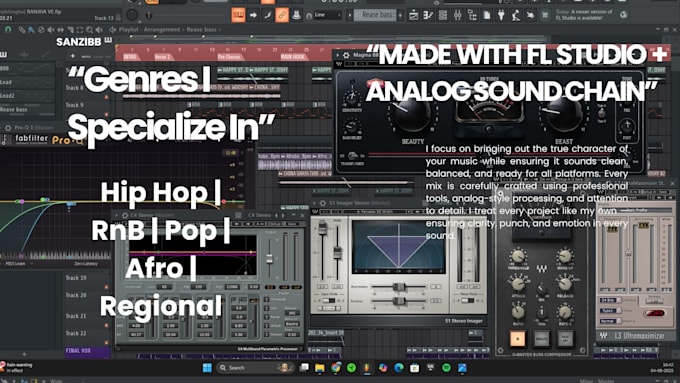This screenshot has width=680, height=383.
Task: Toggle the typing keyboard to piano button
Action: pyautogui.click(x=239, y=15)
